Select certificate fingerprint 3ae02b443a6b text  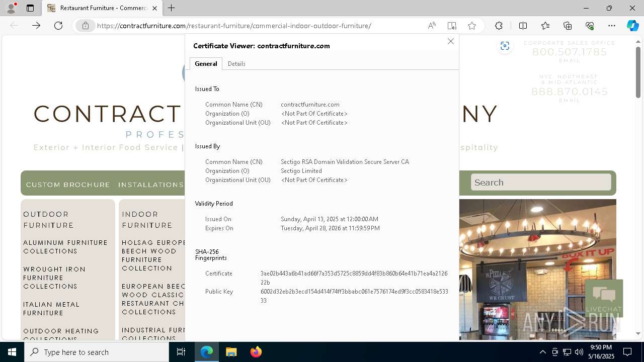354,278
